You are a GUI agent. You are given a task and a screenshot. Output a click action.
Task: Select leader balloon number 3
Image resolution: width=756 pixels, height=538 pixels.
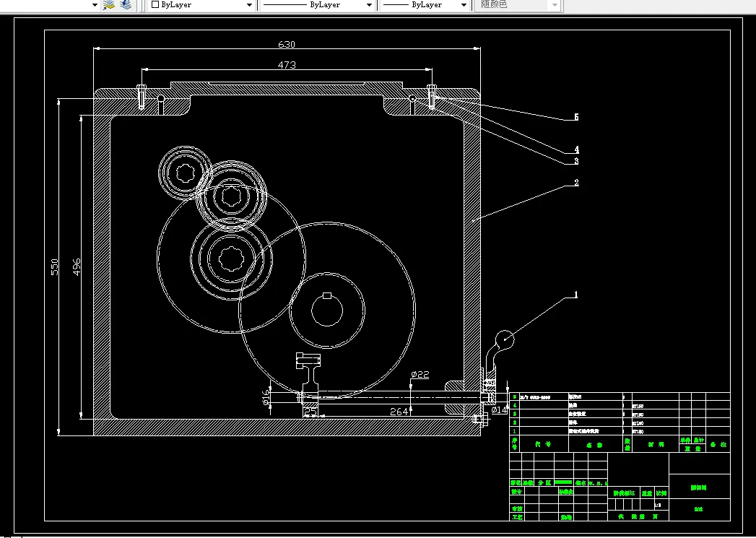[x=576, y=161]
